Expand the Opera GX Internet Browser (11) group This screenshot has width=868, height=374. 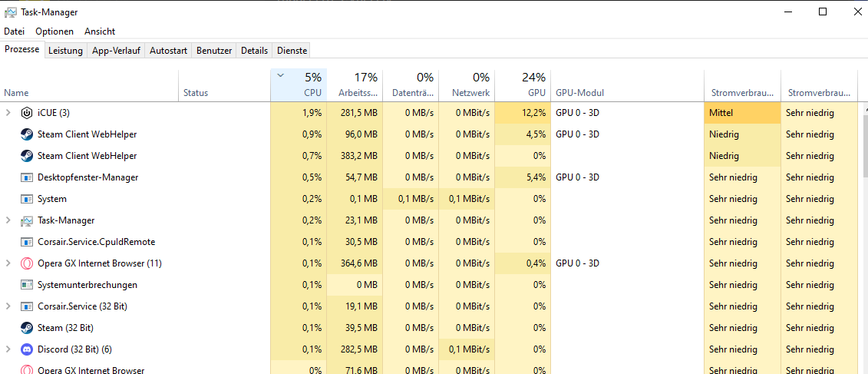pos(8,263)
